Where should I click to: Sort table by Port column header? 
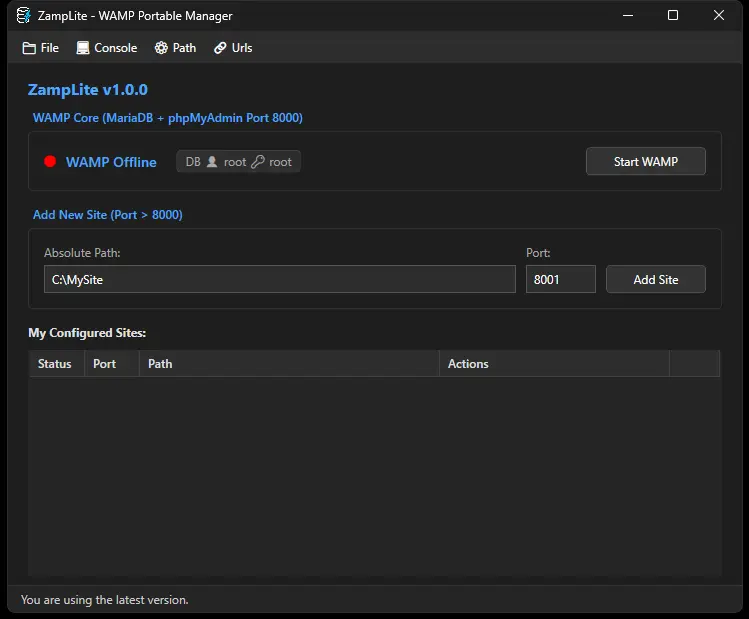pyautogui.click(x=112, y=364)
